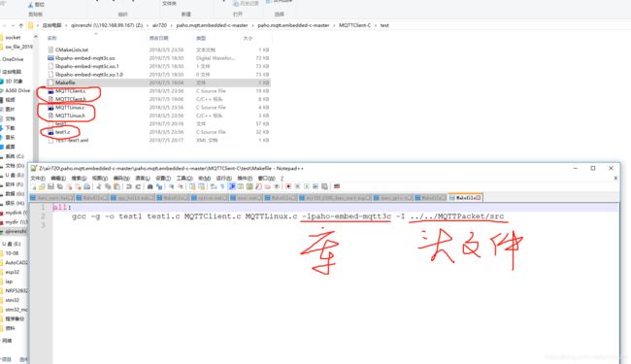Viewport: 631px width, 364px height.
Task: Click the 'test' breadcrumb segment
Action: (x=384, y=25)
